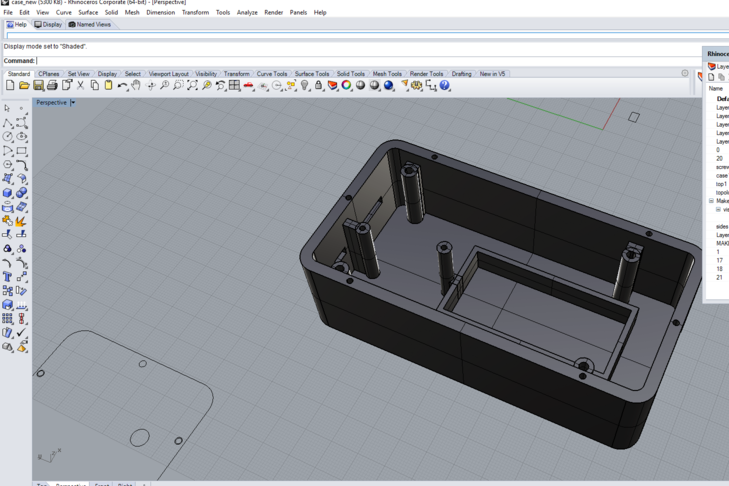Collapse the Make layer tree node
Viewport: 729px width, 486px height.
[711, 201]
